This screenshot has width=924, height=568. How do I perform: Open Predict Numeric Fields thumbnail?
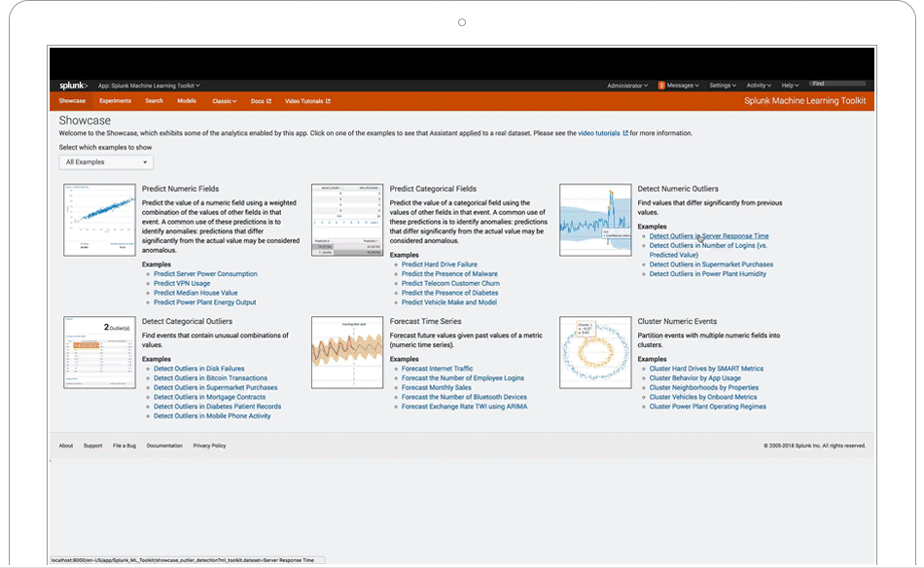(x=99, y=220)
